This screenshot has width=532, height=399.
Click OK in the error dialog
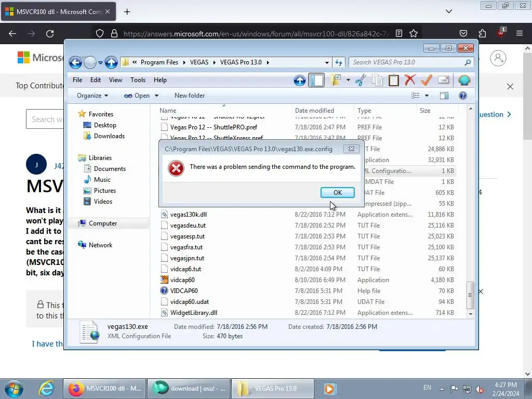[x=338, y=193]
